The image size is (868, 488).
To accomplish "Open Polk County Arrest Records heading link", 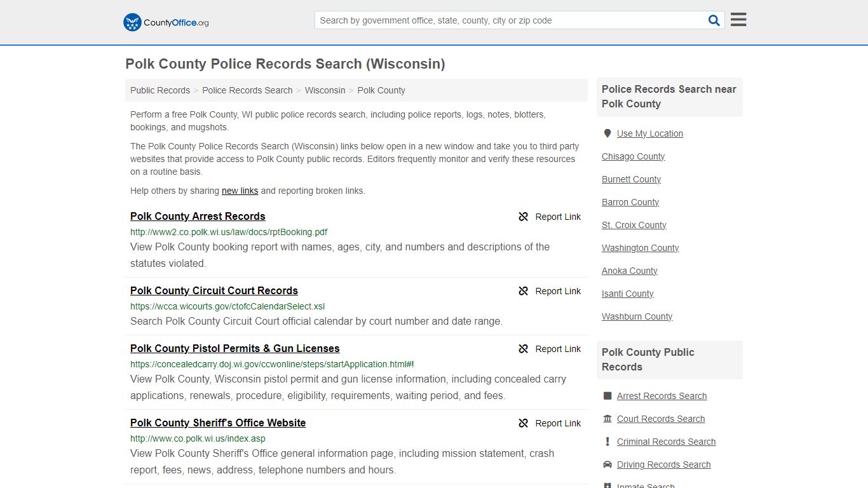I will click(198, 216).
